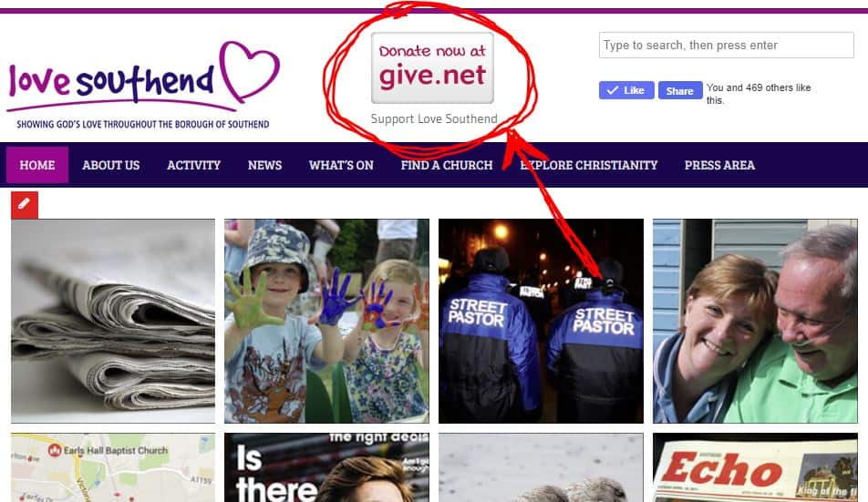Click the Love Southend heart logo

coord(143,85)
